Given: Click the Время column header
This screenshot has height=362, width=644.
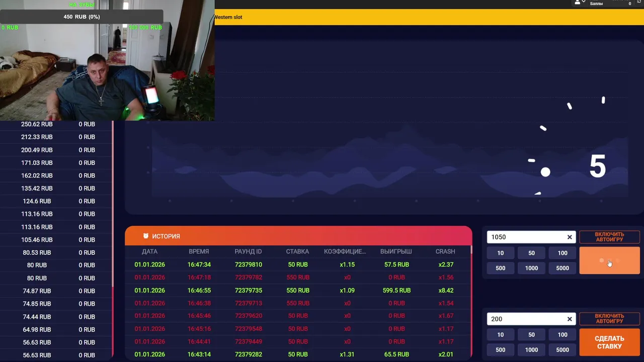Looking at the screenshot, I should tap(199, 251).
